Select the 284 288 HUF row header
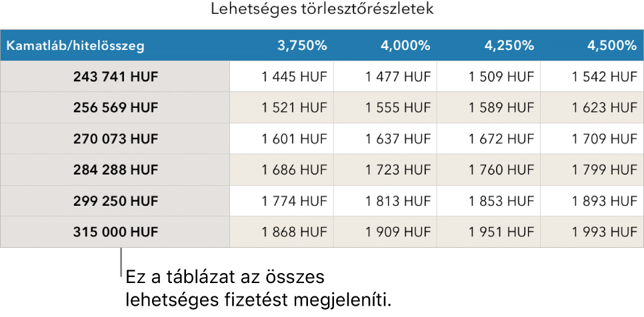 point(115,170)
